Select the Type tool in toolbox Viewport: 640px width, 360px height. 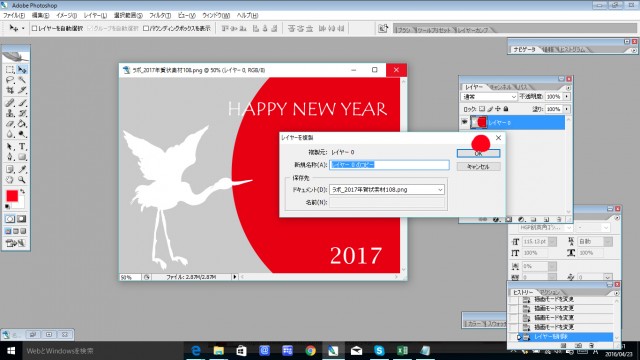point(22,147)
